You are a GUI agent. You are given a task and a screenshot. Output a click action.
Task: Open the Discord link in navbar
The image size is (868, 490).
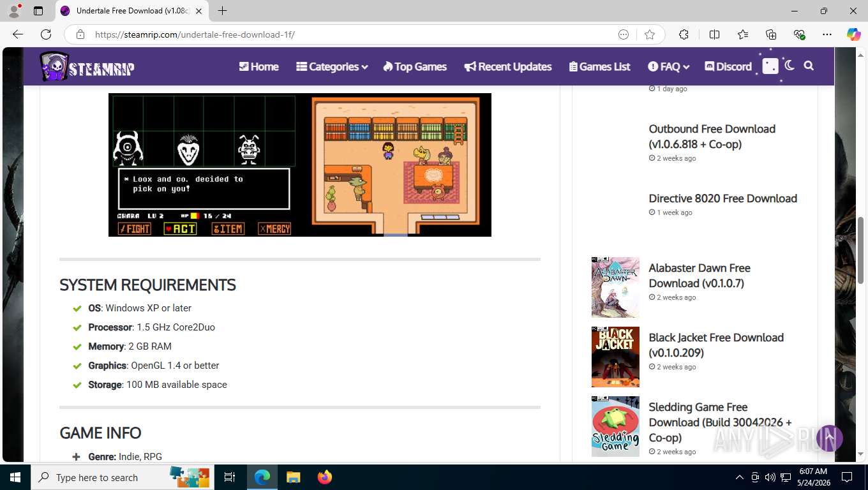pyautogui.click(x=728, y=66)
